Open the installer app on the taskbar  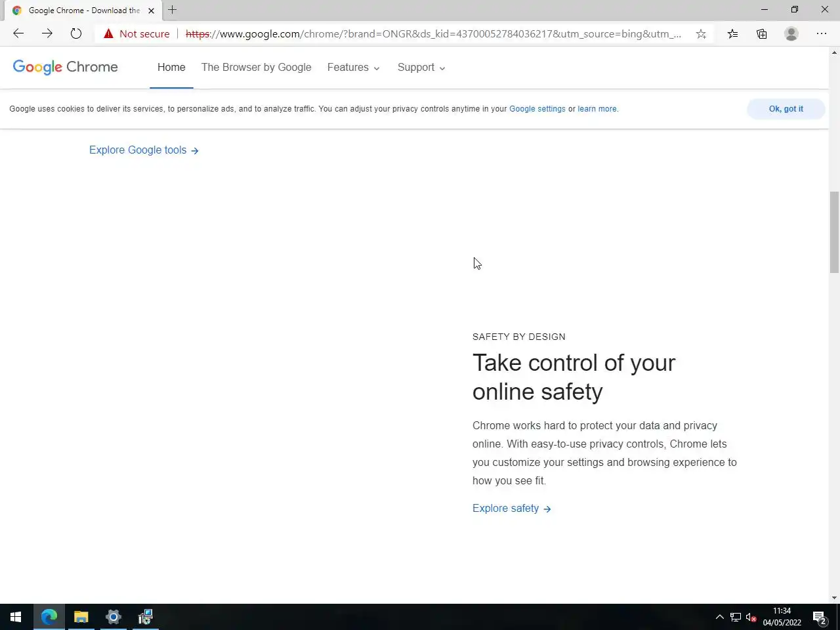point(146,617)
